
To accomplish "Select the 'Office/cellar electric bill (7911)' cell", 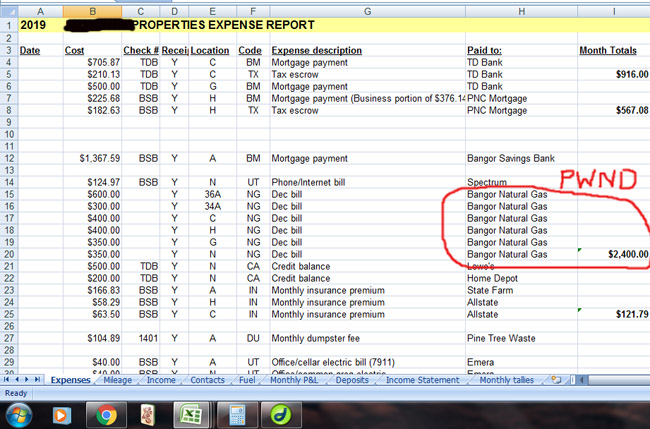I will click(x=367, y=362).
